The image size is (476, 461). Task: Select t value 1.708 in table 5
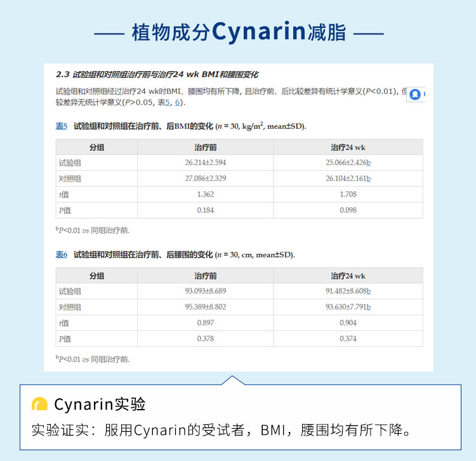click(348, 194)
